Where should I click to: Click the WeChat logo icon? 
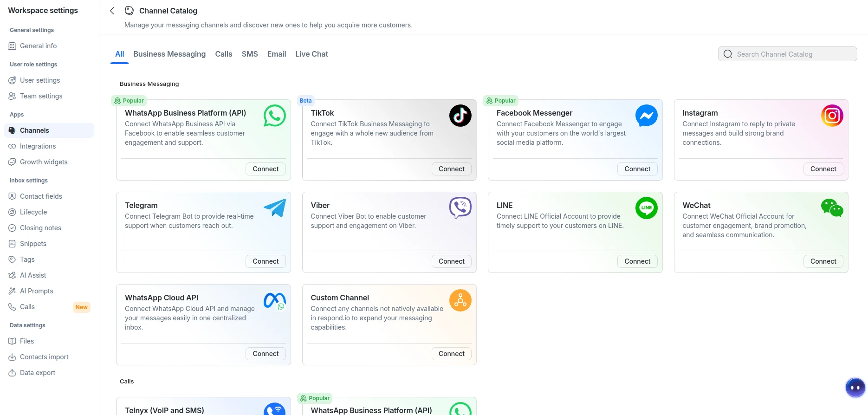(x=832, y=208)
